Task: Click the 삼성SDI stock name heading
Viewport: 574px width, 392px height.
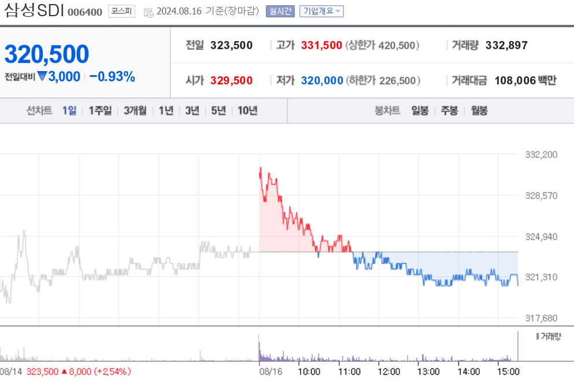Action: tap(35, 10)
